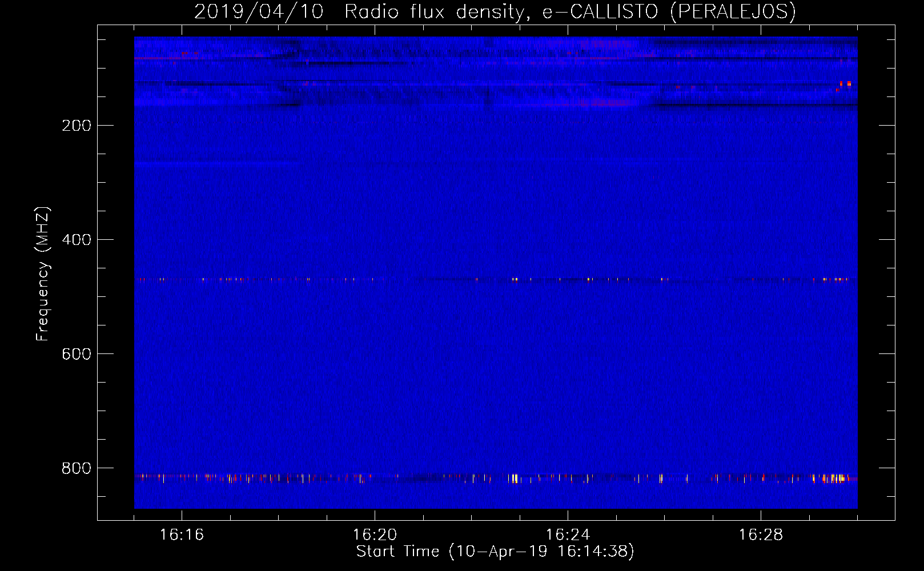Click the 16:28 time tick label
924x571 pixels.
tap(761, 534)
